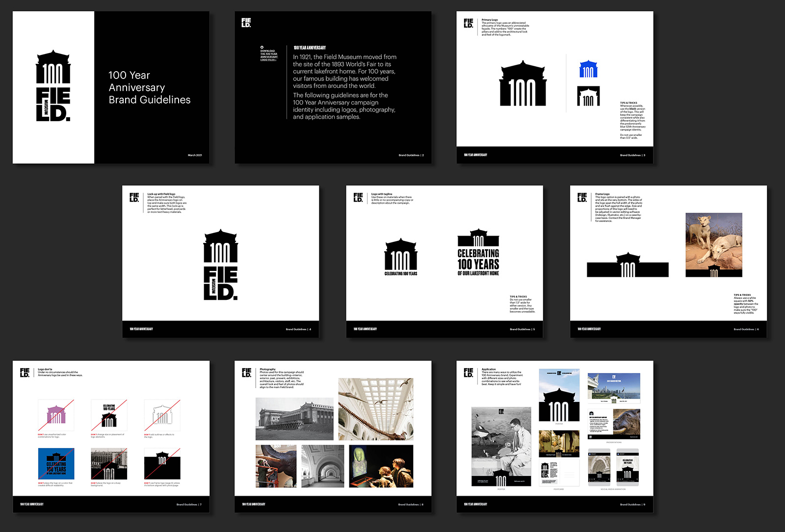
Task: Click the 'SOCIAL MEDIA ANIMATION' label
Action: tap(613, 489)
